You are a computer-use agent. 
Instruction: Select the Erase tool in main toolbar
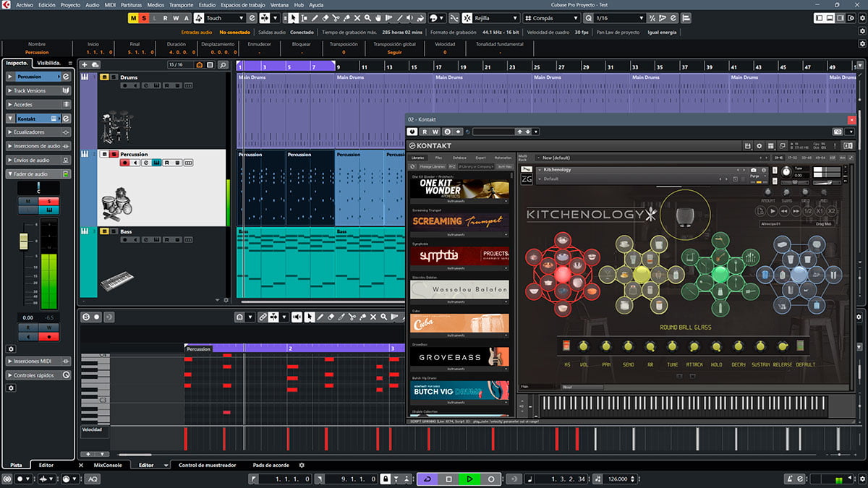325,18
